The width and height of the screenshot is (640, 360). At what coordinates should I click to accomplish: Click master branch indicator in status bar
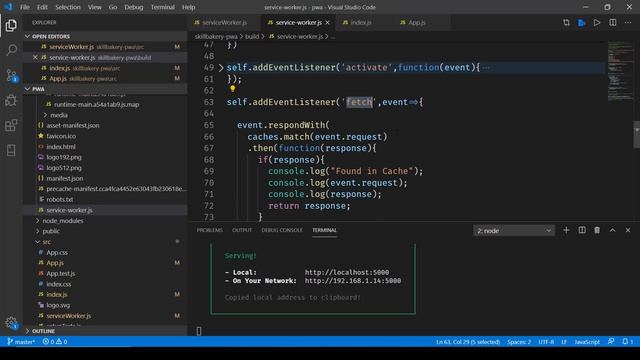(21, 342)
